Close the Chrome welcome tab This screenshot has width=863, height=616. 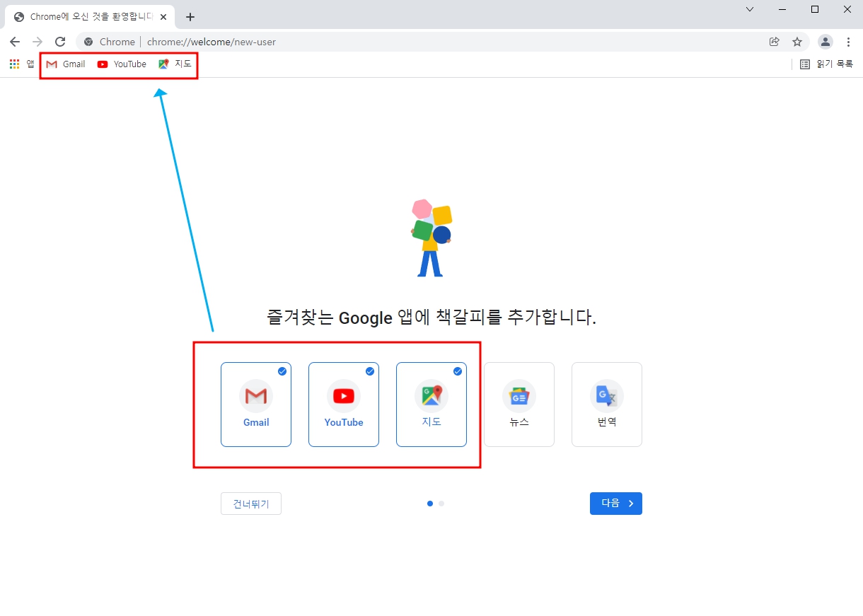point(163,17)
